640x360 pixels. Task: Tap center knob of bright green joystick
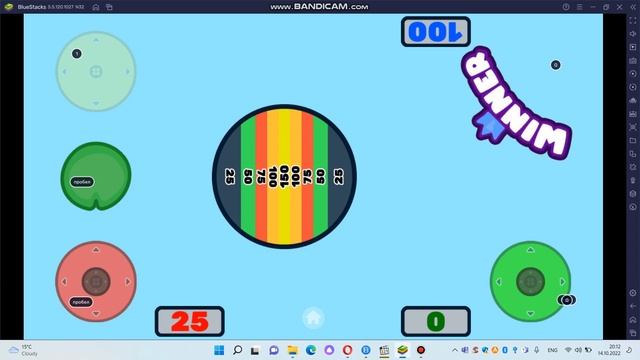click(x=530, y=282)
